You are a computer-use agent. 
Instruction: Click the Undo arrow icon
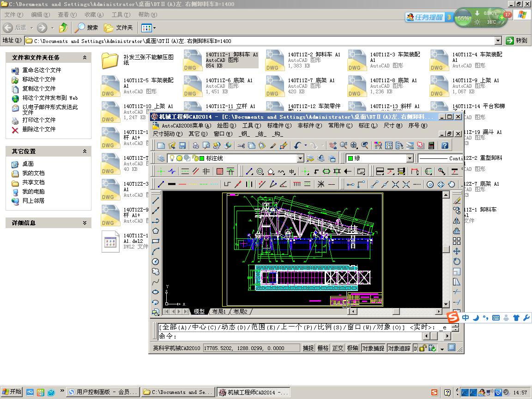coord(298,145)
